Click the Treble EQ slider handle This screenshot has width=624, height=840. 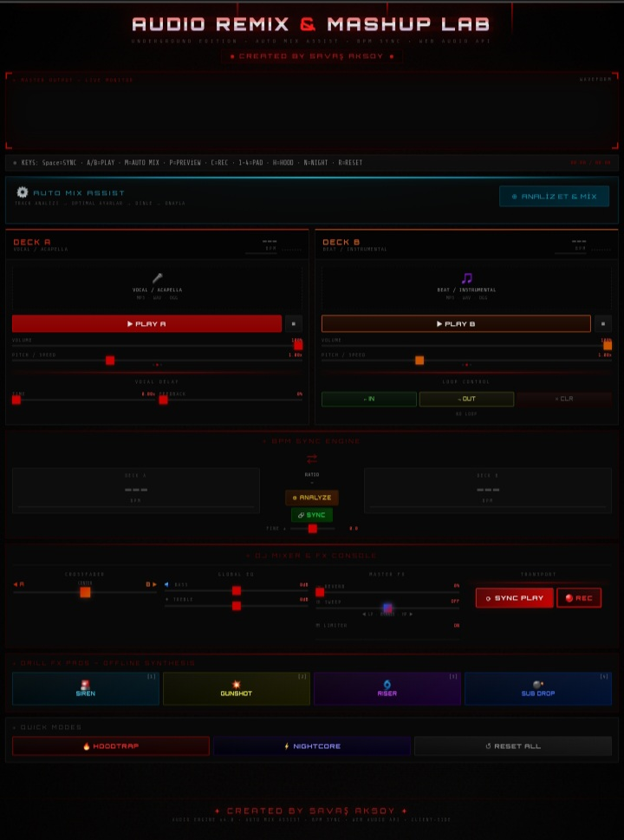237,606
